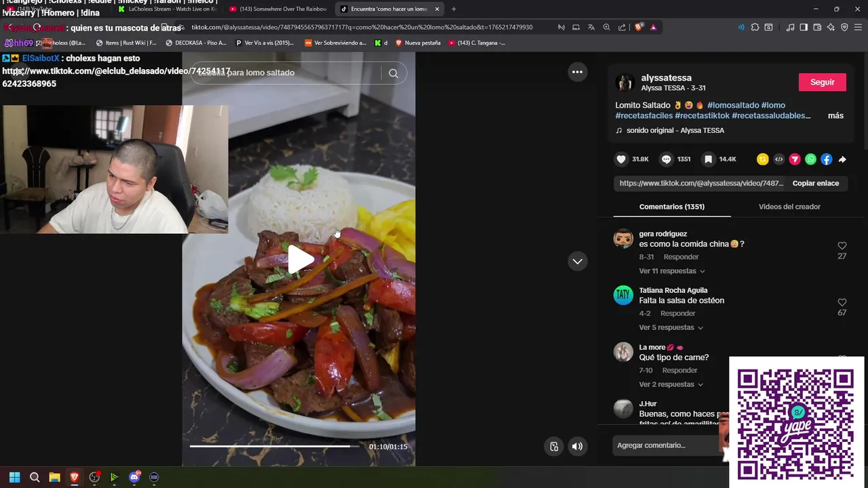Click the yellow repost icon
Screen dimensions: 868x488
tap(763, 159)
